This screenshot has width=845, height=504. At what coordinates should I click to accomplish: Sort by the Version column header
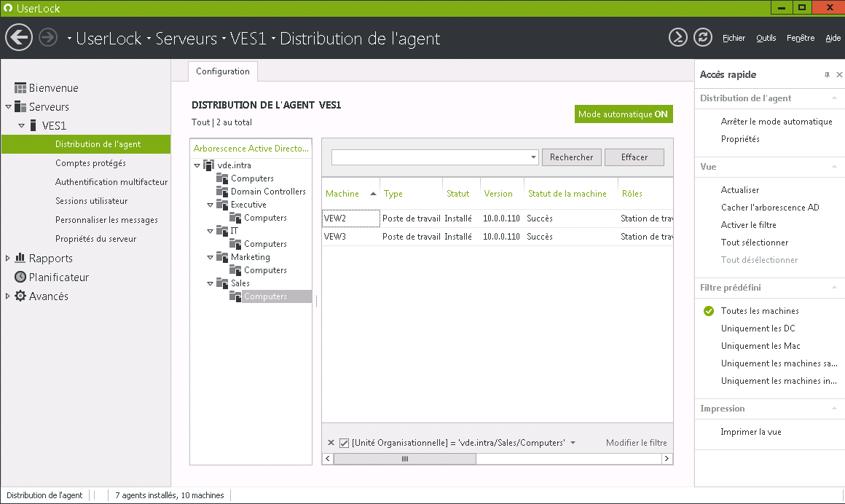pyautogui.click(x=502, y=194)
